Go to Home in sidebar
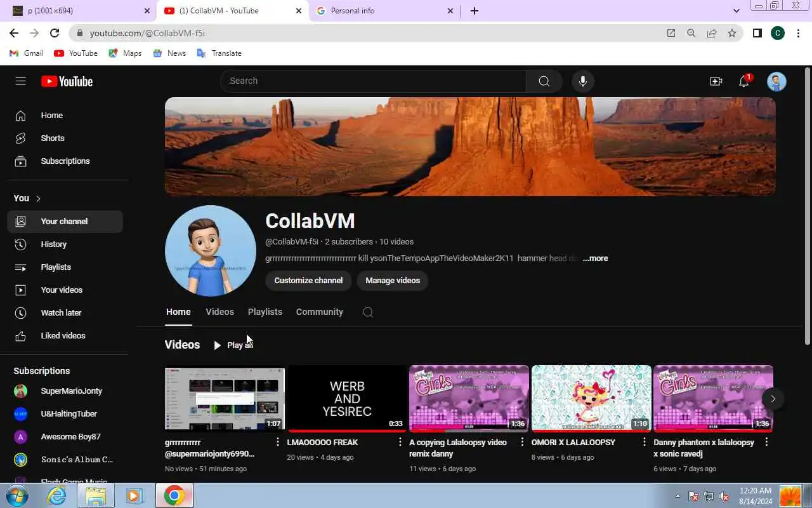Viewport: 812px width, 508px height. point(65,116)
